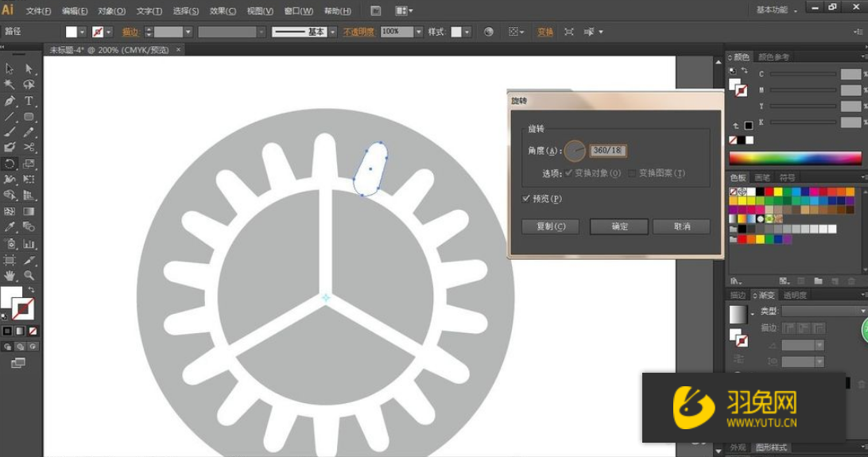Select the Type tool

(29, 101)
